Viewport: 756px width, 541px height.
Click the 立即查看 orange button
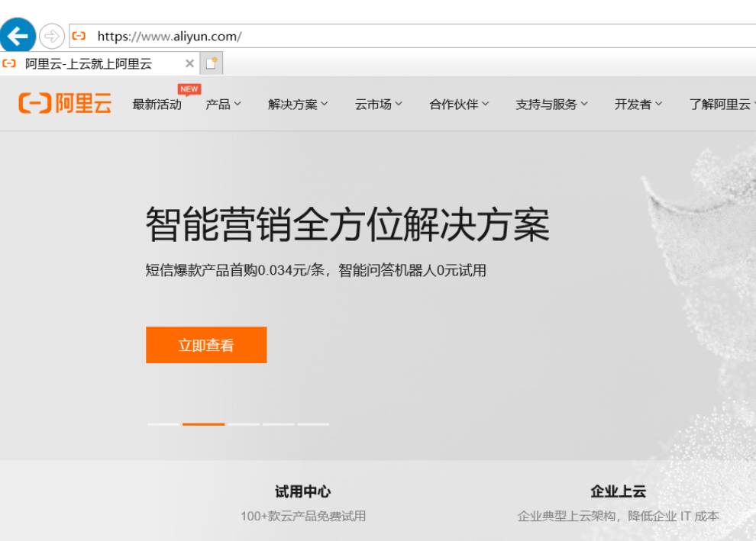(x=206, y=345)
